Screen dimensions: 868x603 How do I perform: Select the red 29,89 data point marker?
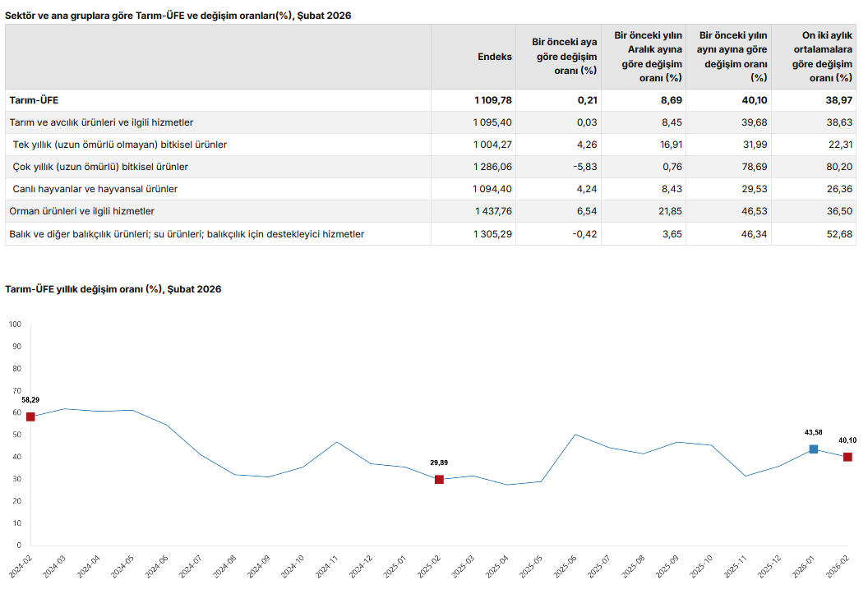coord(439,479)
